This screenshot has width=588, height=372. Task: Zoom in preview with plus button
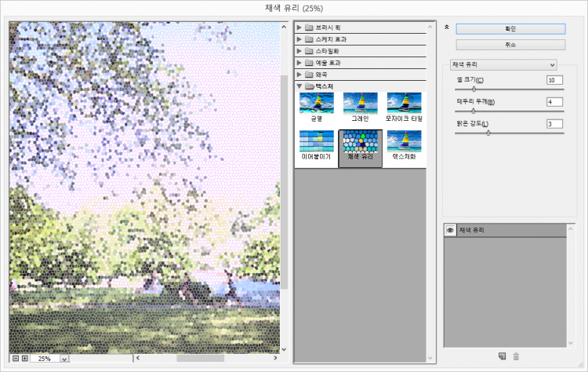pyautogui.click(x=25, y=359)
